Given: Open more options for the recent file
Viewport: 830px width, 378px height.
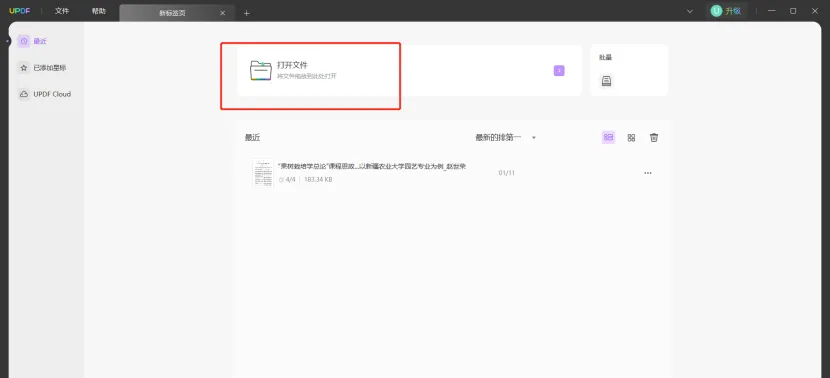Looking at the screenshot, I should pos(647,173).
